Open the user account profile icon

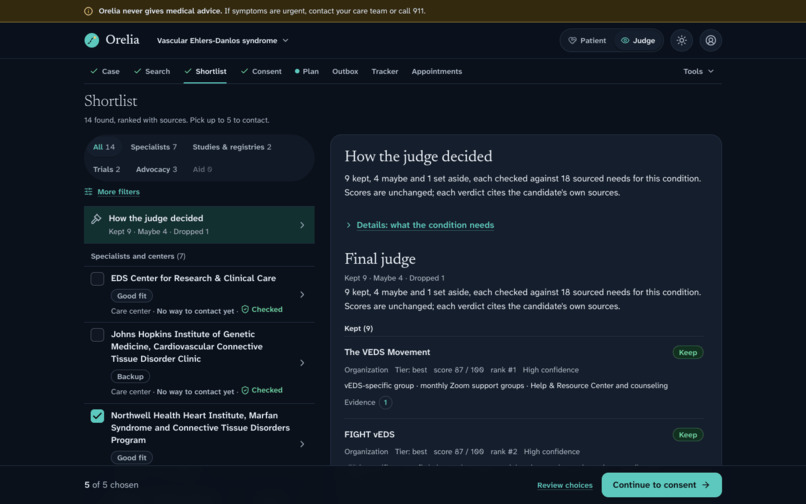[x=710, y=40]
